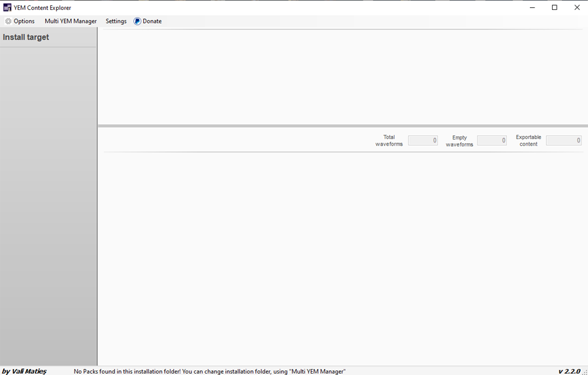Click the Empty waveforms label
This screenshot has height=375, width=588.
pyautogui.click(x=459, y=140)
